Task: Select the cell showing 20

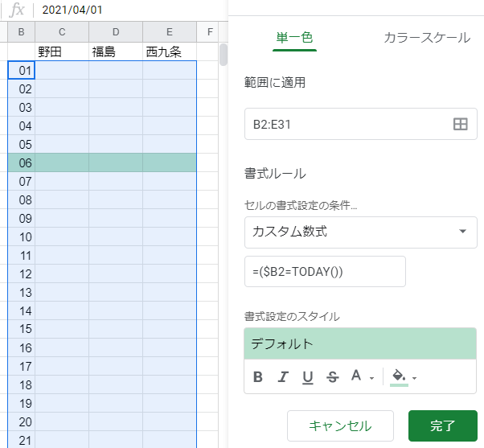Action: pyautogui.click(x=21, y=421)
